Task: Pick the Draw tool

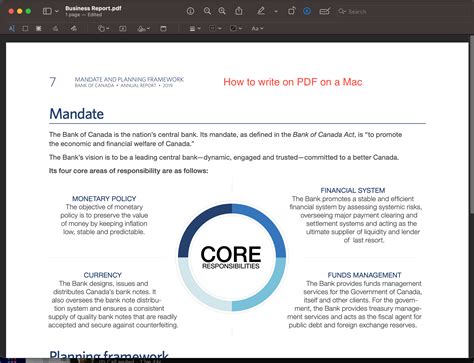Action: click(74, 29)
